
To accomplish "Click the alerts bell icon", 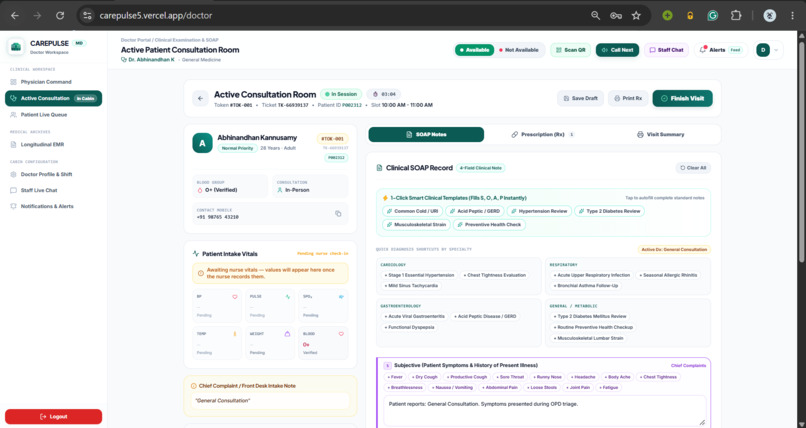I will 703,50.
